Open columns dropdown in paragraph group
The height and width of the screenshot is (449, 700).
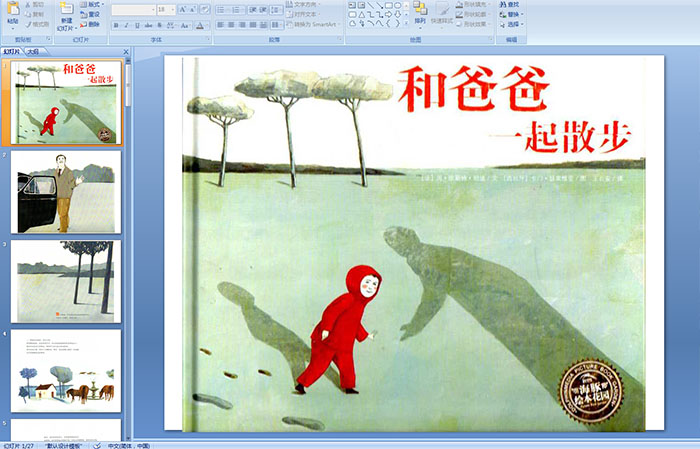277,25
